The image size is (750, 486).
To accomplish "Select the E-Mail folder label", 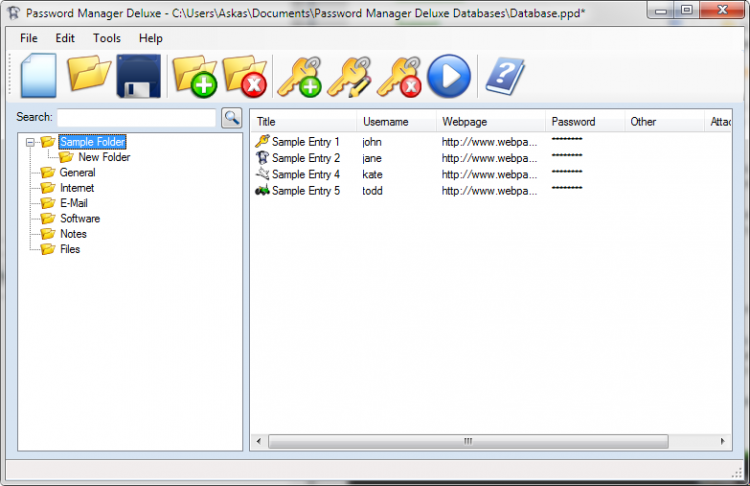I will [x=74, y=203].
